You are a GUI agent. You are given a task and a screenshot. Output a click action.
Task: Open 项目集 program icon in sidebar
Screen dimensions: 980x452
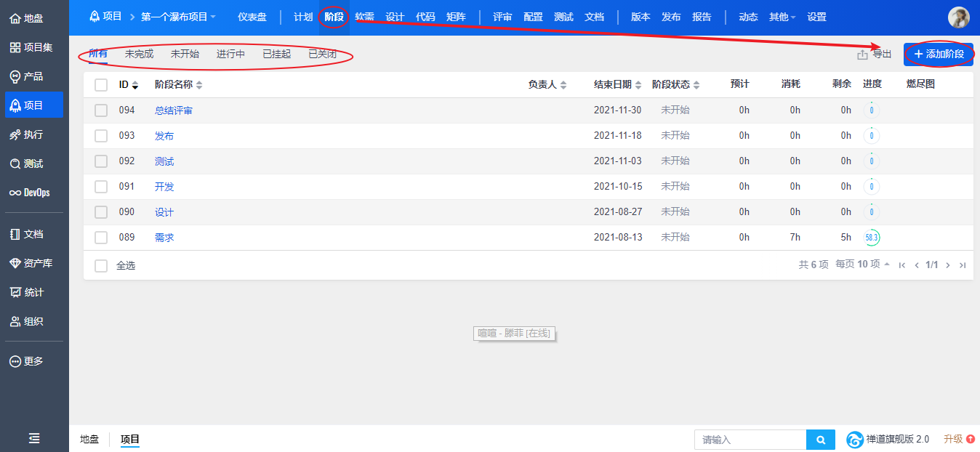pyautogui.click(x=15, y=48)
